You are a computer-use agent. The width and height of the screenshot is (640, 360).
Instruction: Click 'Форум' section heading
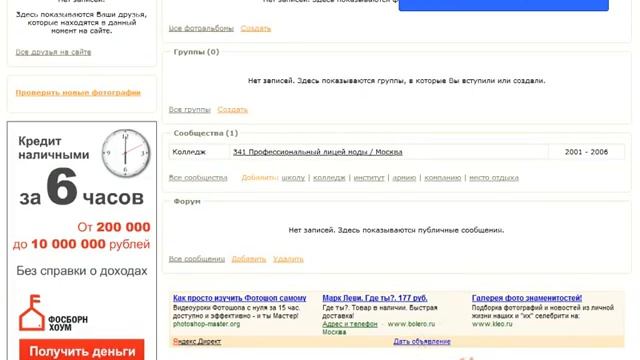(187, 201)
